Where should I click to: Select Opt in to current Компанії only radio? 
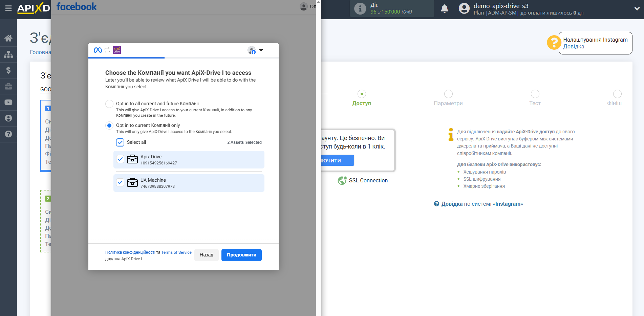109,126
